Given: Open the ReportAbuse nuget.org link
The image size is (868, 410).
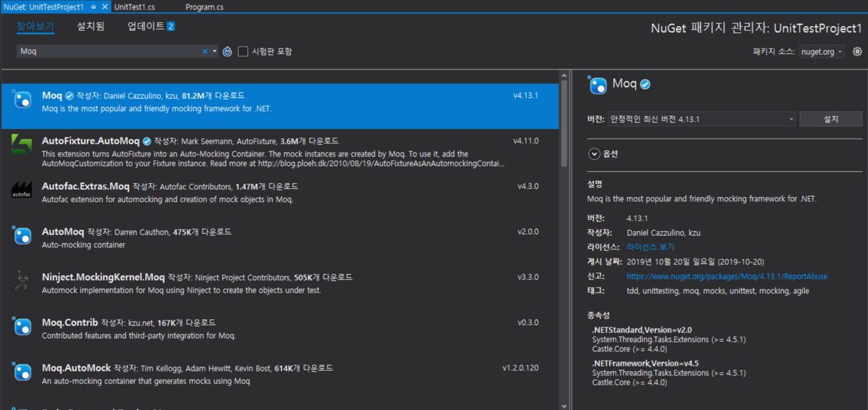Looking at the screenshot, I should pos(727,276).
